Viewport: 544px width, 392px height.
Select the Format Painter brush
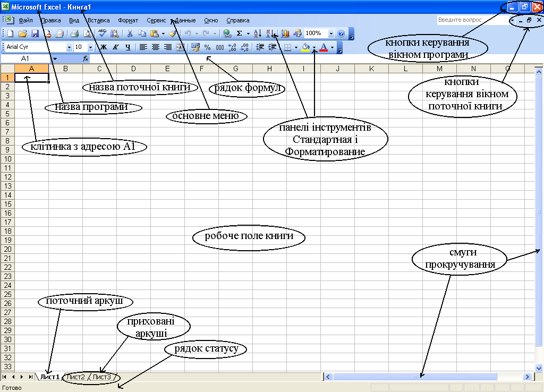click(173, 33)
